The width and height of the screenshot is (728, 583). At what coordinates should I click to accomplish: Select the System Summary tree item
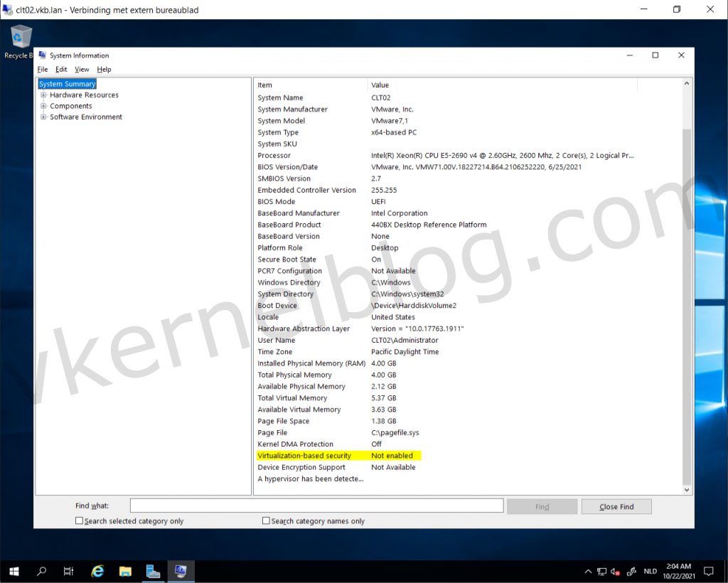(67, 84)
